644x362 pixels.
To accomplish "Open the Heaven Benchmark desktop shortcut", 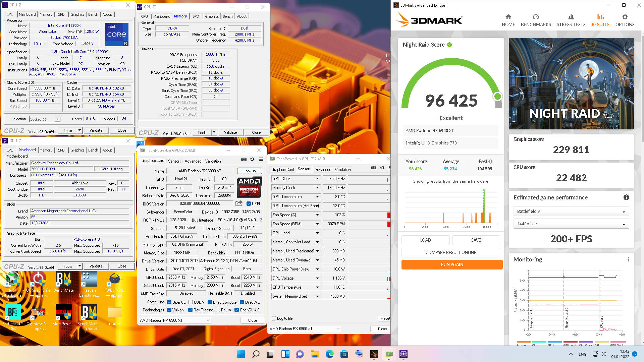I will tap(89, 284).
